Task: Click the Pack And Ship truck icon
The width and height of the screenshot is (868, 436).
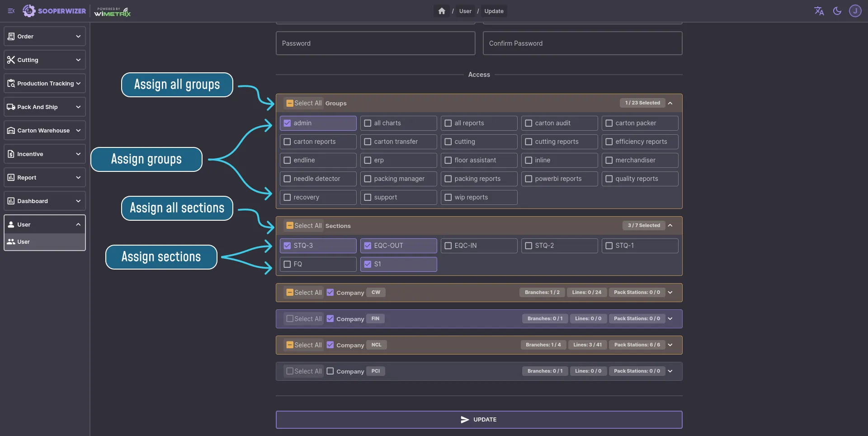Action: (x=11, y=107)
